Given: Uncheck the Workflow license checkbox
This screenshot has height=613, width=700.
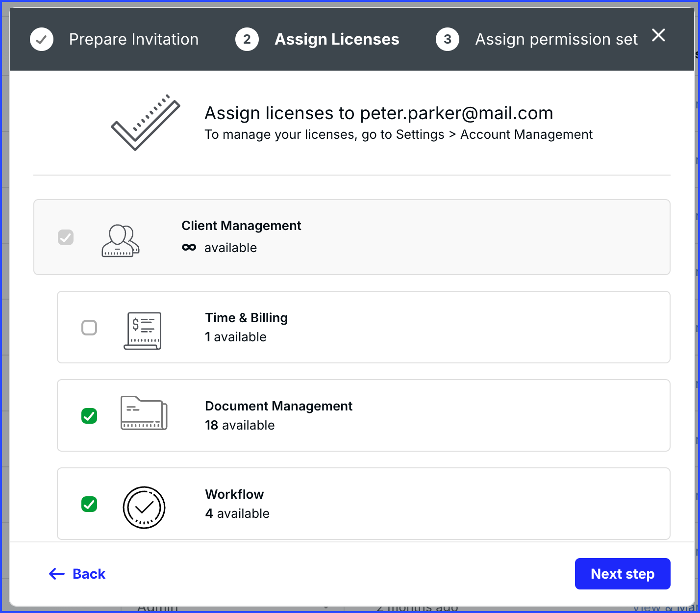Looking at the screenshot, I should click(x=89, y=504).
